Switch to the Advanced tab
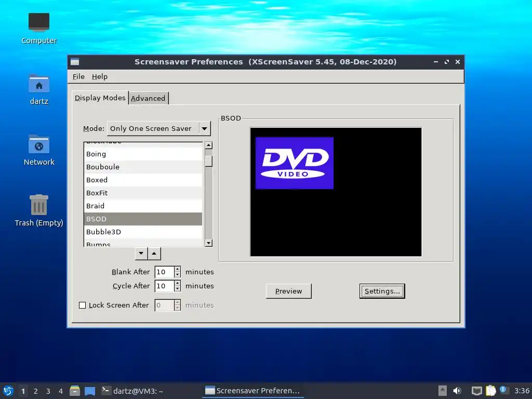 pos(148,98)
